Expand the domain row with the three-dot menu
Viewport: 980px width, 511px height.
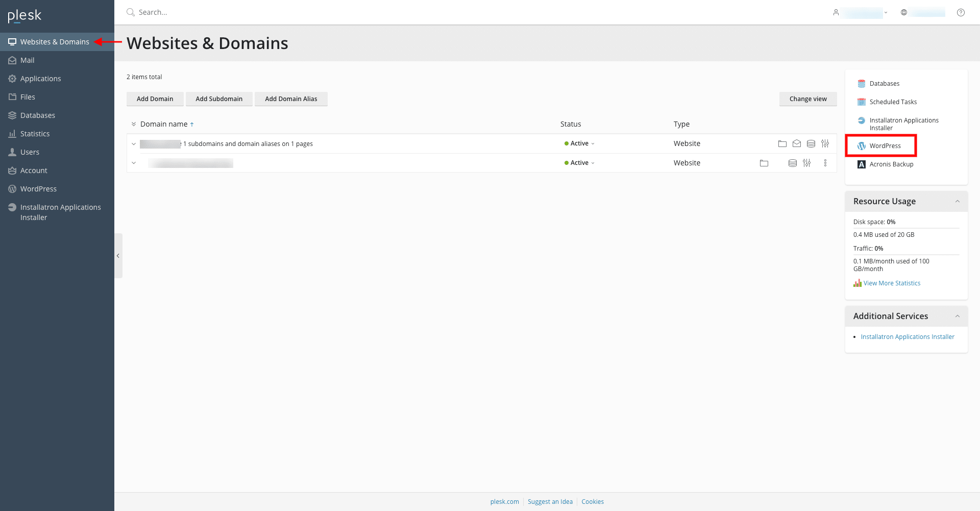134,163
